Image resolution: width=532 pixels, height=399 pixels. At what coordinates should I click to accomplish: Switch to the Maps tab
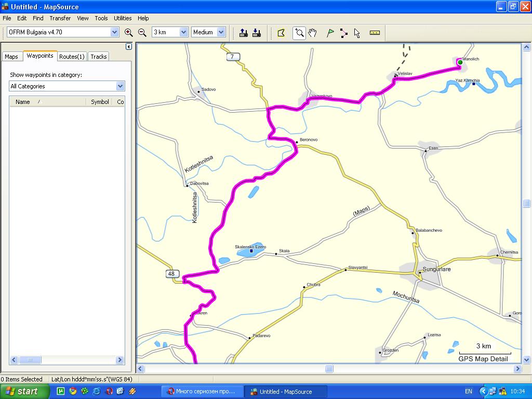click(11, 57)
